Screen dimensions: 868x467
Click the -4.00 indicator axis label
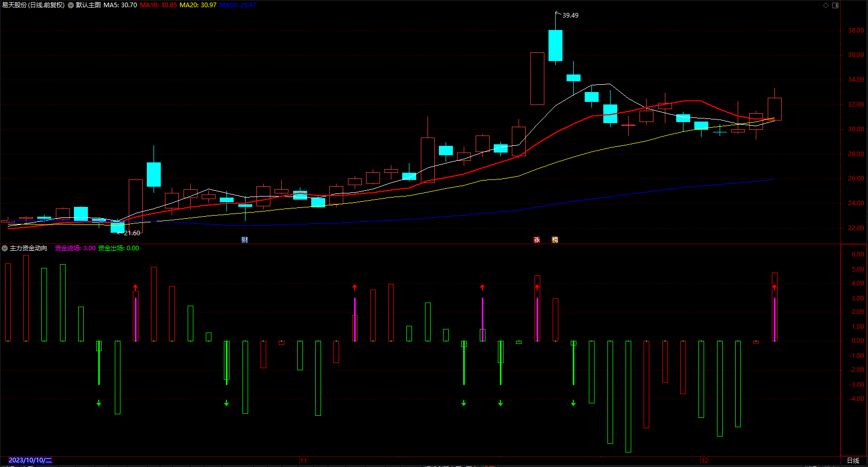click(x=857, y=399)
